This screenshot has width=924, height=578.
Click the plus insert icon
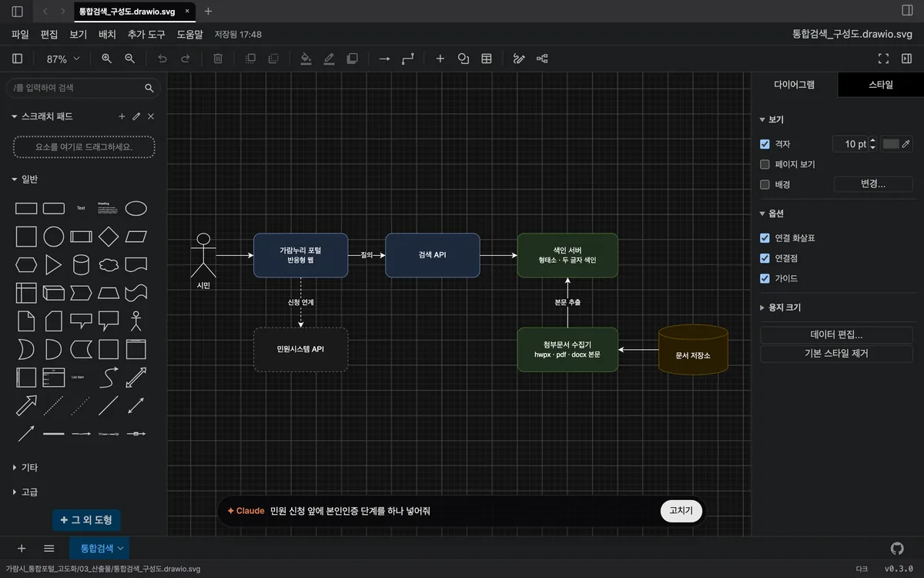point(440,59)
